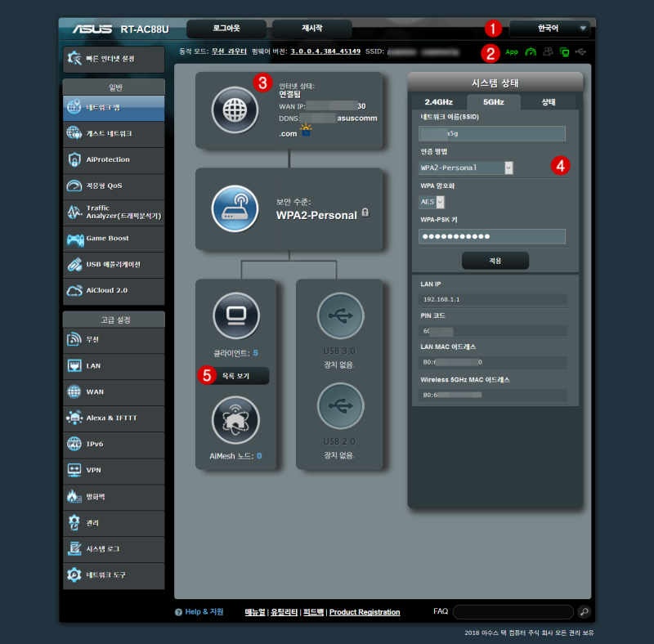Open 게스트 네트워크 in sidebar
654x644 pixels.
(x=114, y=133)
